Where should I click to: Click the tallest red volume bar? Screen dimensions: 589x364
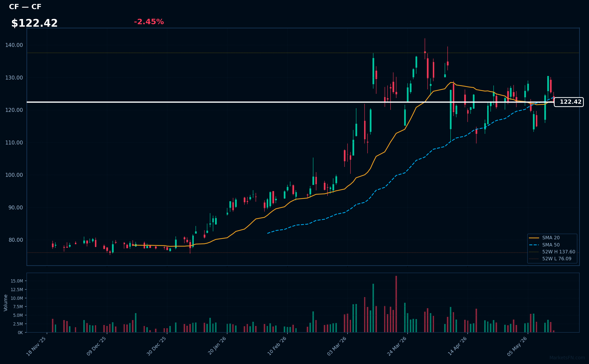pos(396,304)
